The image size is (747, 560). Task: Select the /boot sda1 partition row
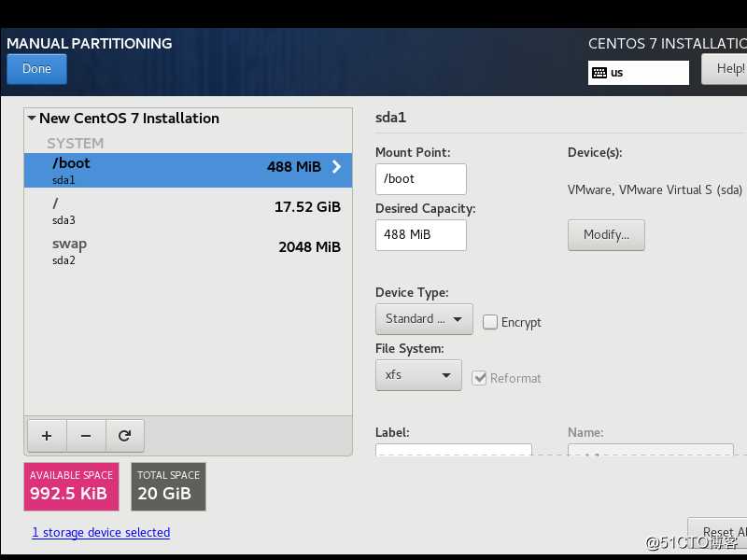point(189,170)
